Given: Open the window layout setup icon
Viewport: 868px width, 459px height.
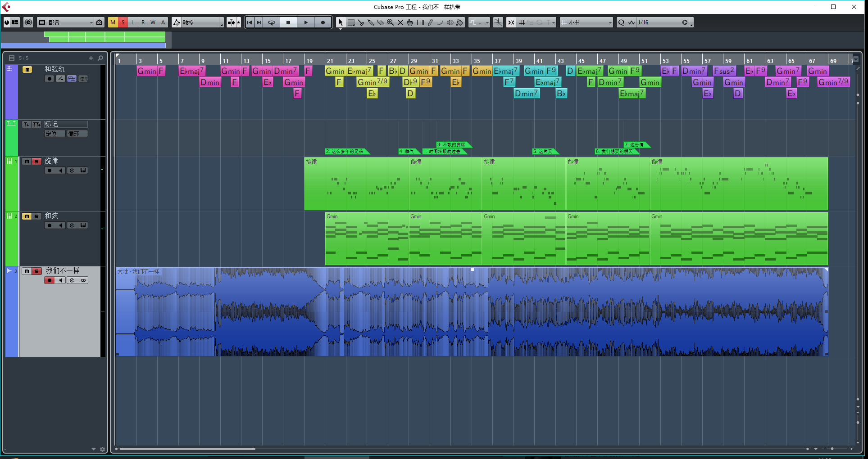Looking at the screenshot, I should point(15,22).
